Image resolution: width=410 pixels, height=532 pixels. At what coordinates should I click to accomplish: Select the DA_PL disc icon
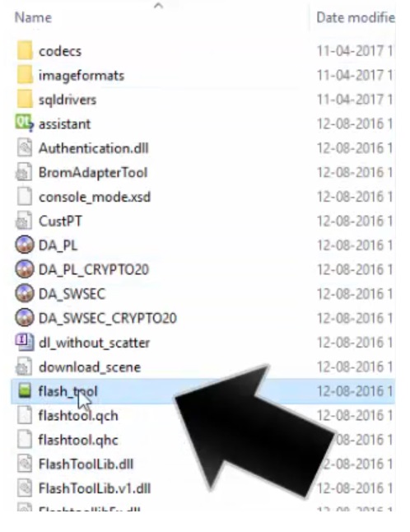(x=25, y=245)
